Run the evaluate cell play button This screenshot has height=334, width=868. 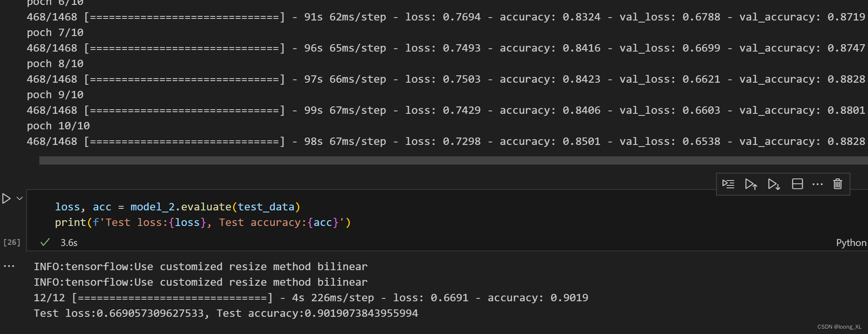click(6, 199)
